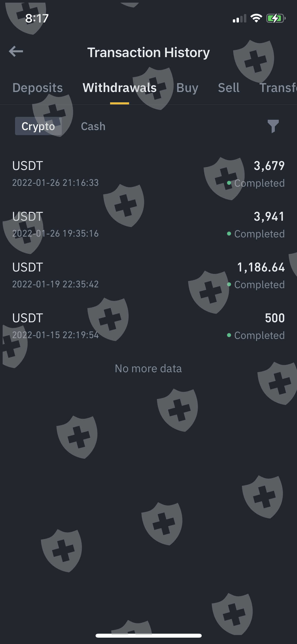Tap the home indicator bar

point(148,636)
